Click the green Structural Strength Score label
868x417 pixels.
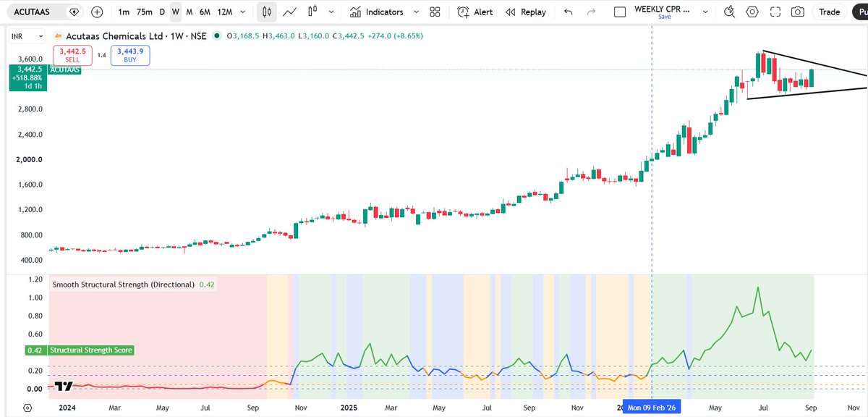click(90, 350)
